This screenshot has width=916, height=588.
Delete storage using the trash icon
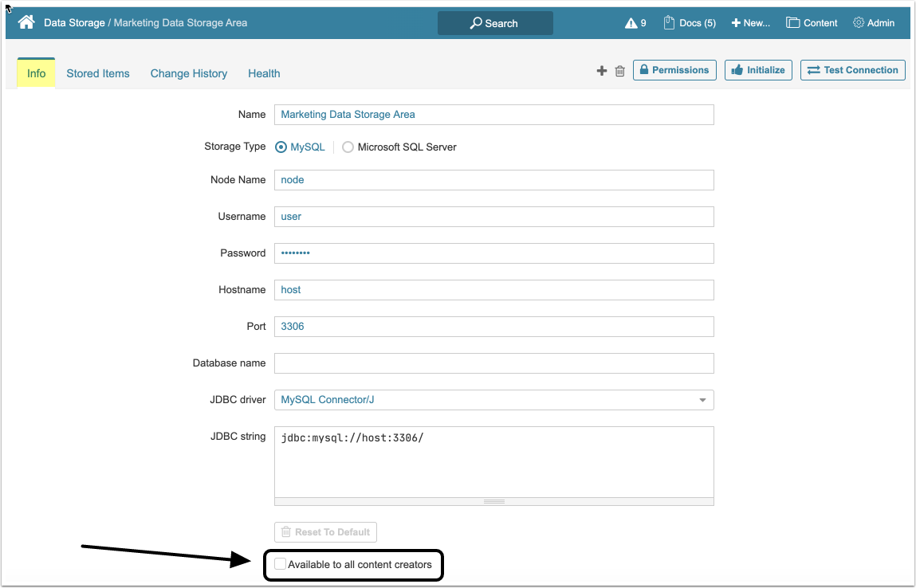pyautogui.click(x=619, y=71)
